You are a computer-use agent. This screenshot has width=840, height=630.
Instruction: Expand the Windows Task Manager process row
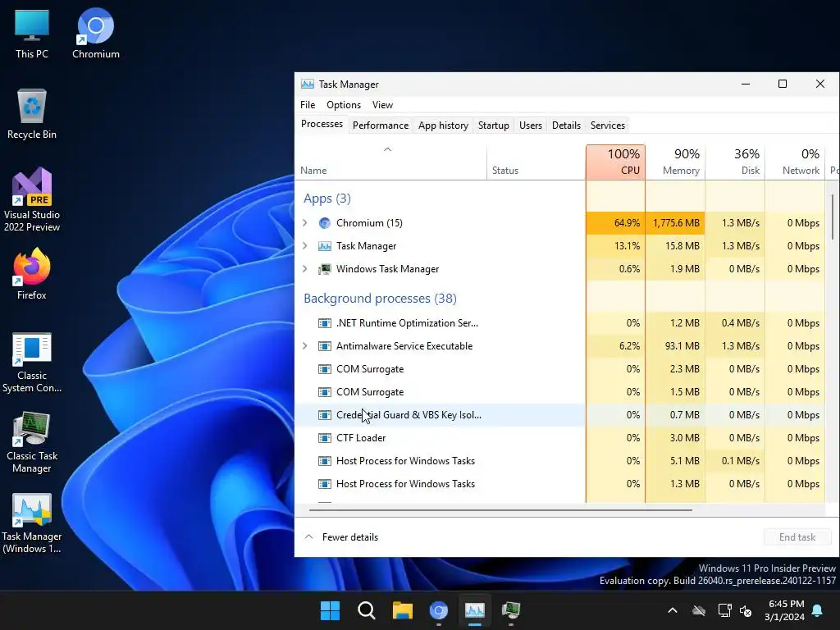click(305, 269)
